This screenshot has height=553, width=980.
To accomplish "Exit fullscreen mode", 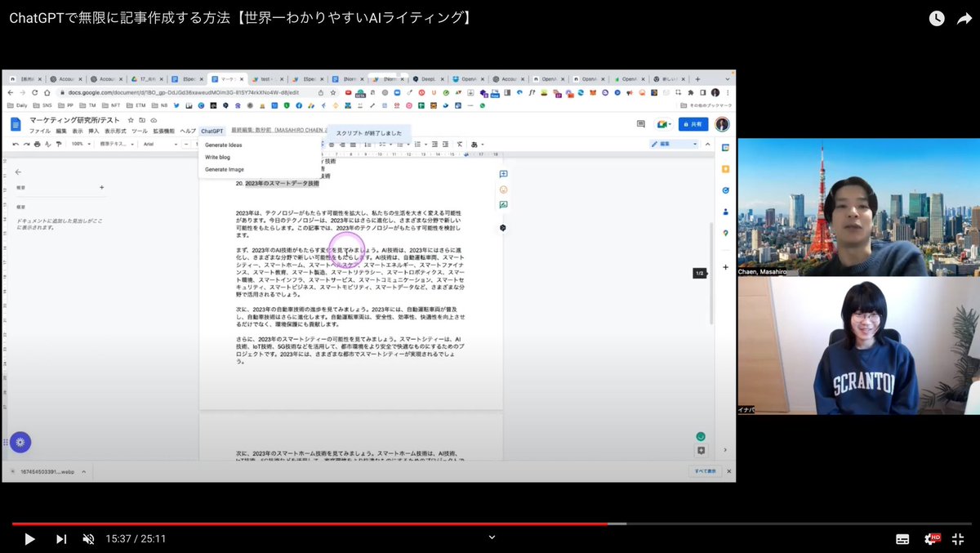I will (x=959, y=539).
